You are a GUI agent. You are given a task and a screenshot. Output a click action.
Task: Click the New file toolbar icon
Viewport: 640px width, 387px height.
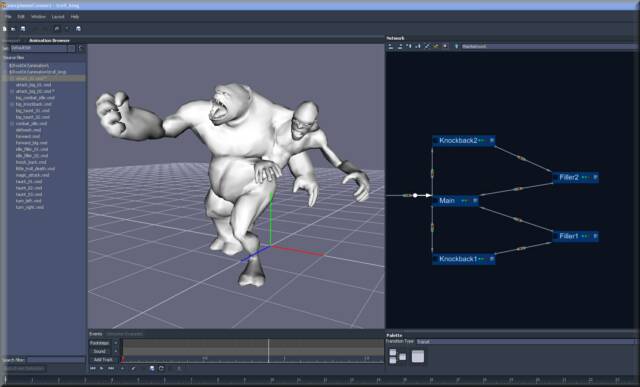click(4, 29)
